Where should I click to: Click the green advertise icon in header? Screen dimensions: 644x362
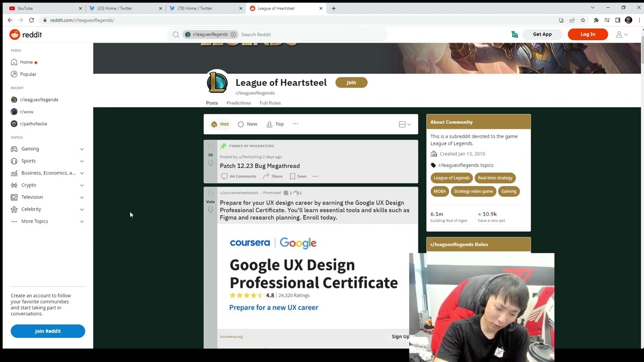click(515, 34)
